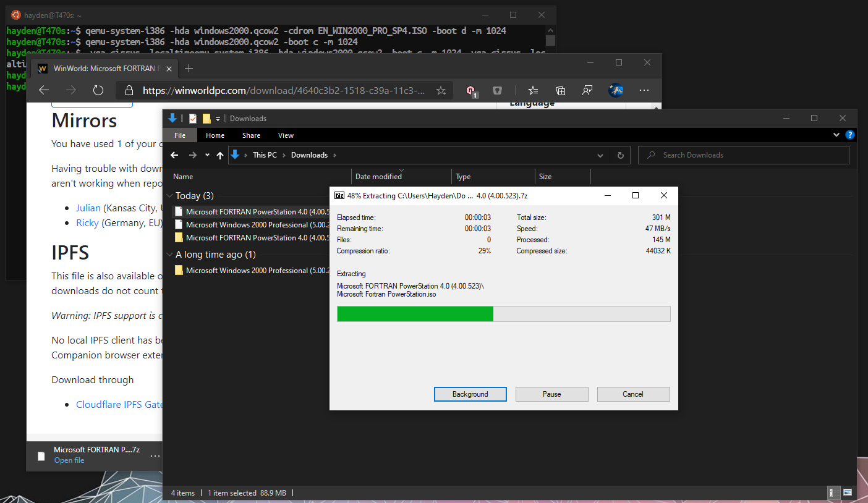This screenshot has height=503, width=868.
Task: Switch to details view in status bar
Action: pyautogui.click(x=832, y=492)
